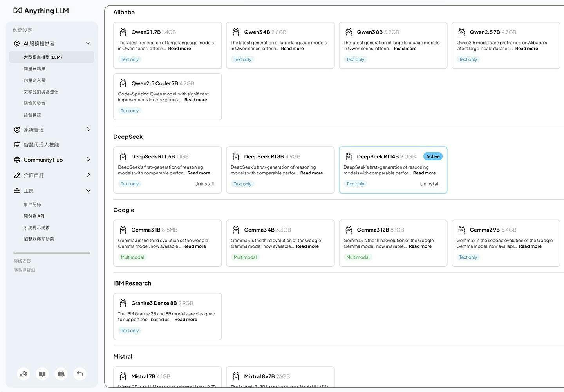The width and height of the screenshot is (564, 392).
Task: Collapse the 工具 section chevron
Action: (88, 191)
